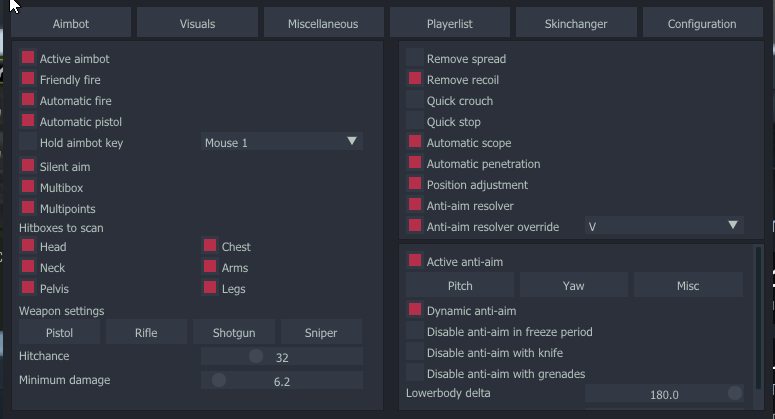Screen dimensions: 775x419
Task: Toggle the Neck hitbox checkbox
Action: click(x=28, y=266)
